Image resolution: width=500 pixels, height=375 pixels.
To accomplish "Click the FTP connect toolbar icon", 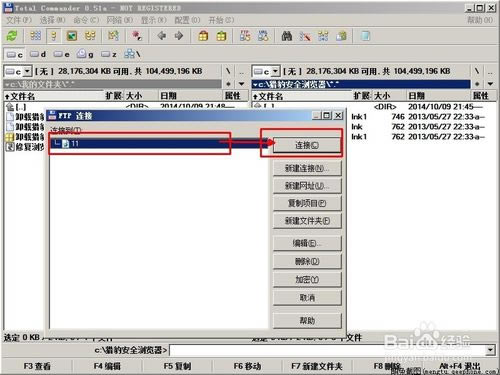I will pyautogui.click(x=245, y=36).
